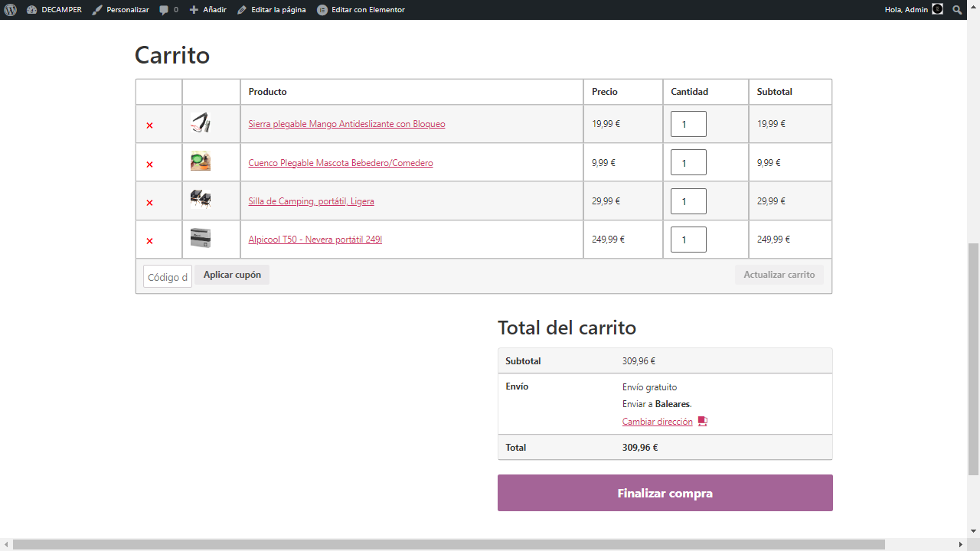Open Personalizar in the admin bar

[x=120, y=10]
